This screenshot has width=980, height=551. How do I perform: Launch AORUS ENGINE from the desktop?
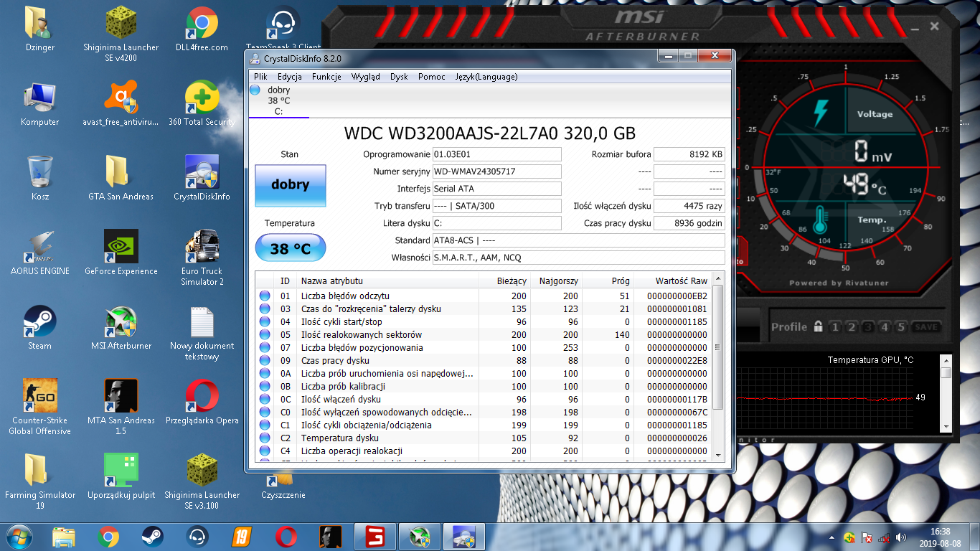tap(39, 253)
